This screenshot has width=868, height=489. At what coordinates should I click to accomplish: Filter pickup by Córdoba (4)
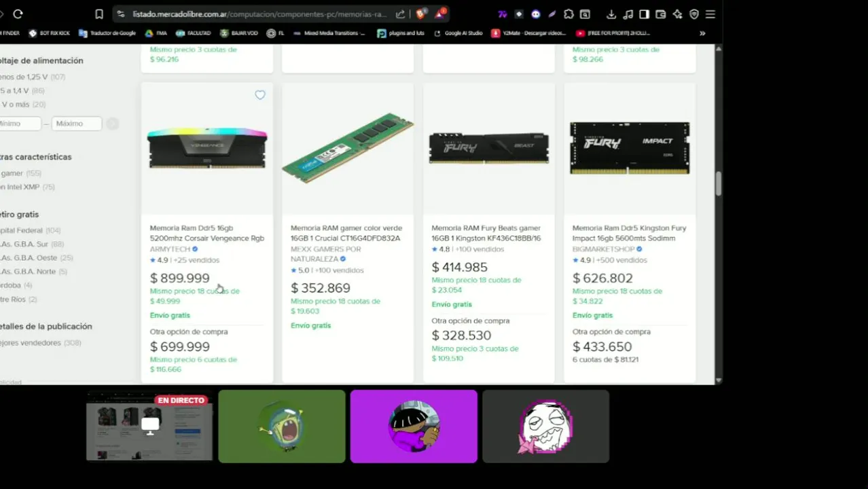pyautogui.click(x=16, y=285)
